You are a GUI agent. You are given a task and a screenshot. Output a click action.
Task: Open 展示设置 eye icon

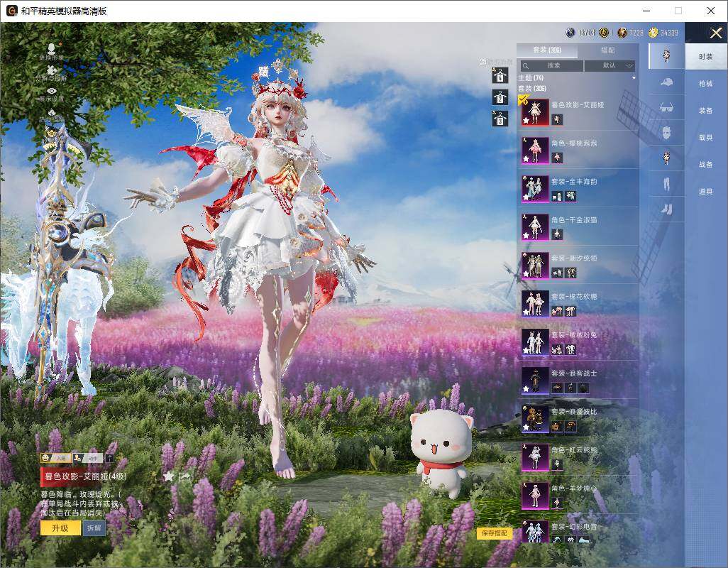pos(51,91)
